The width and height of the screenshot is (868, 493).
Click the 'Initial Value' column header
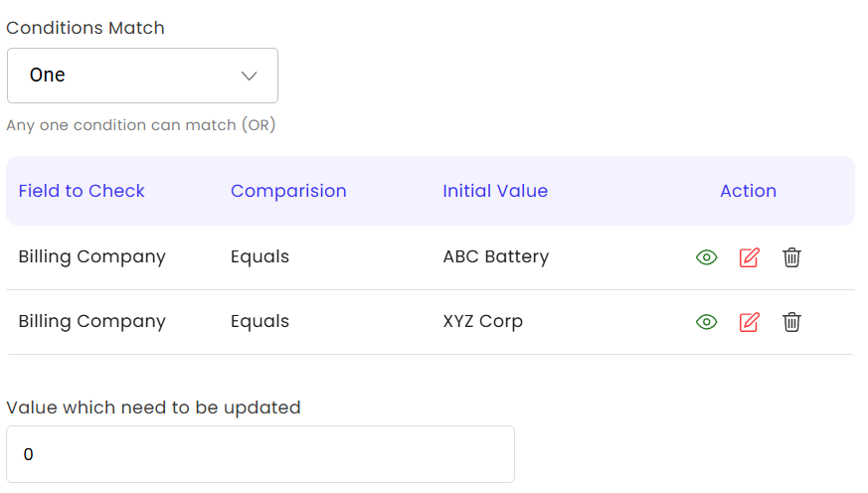[x=495, y=191]
